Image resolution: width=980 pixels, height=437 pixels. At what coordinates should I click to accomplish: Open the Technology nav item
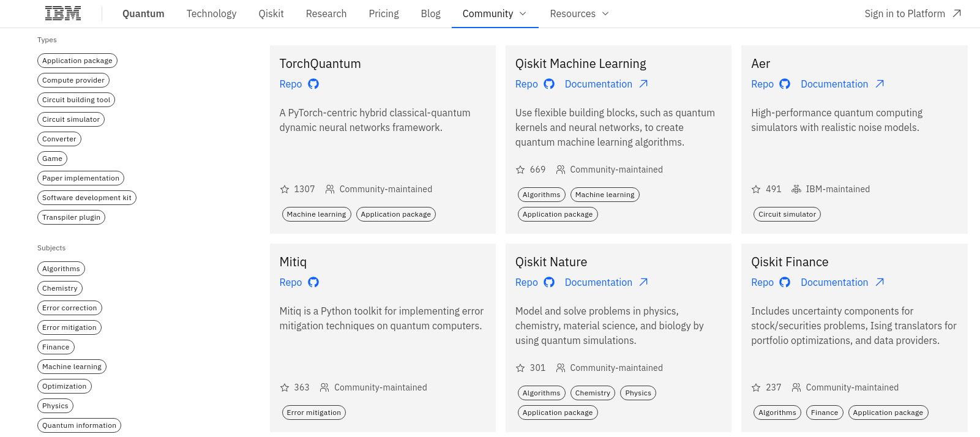(211, 13)
